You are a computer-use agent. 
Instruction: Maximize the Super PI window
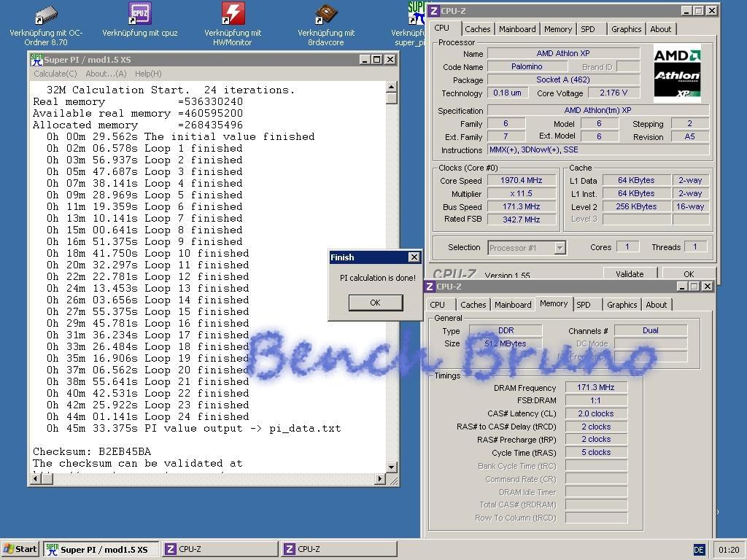point(377,60)
